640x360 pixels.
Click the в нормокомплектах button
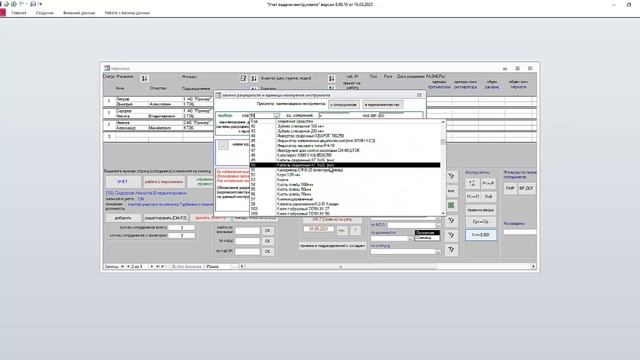coord(382,105)
